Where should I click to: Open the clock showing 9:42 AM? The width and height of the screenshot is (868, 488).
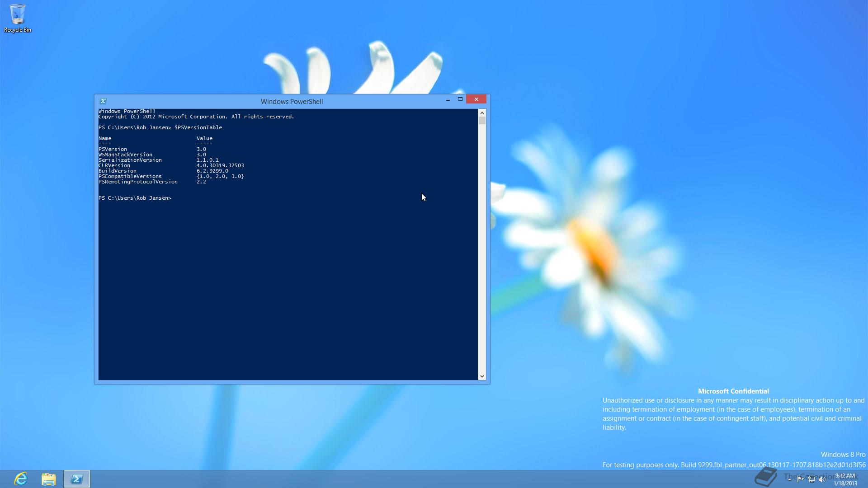click(x=845, y=479)
